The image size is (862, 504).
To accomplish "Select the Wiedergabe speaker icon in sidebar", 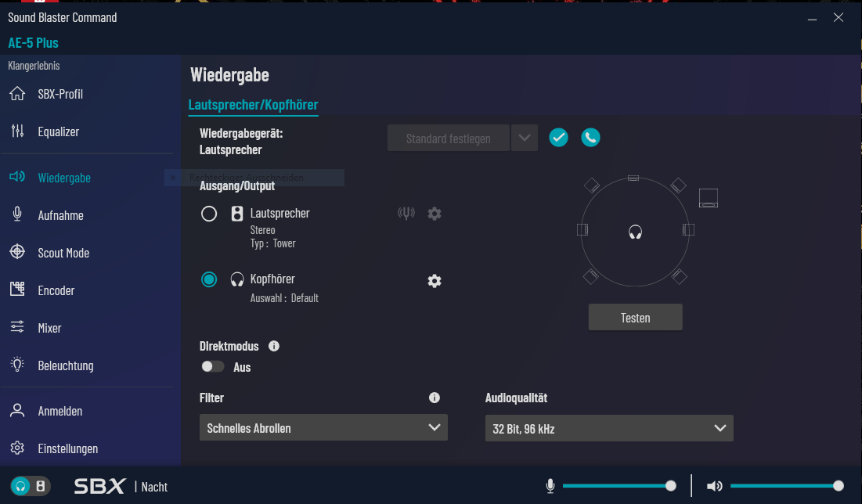I will pyautogui.click(x=17, y=176).
